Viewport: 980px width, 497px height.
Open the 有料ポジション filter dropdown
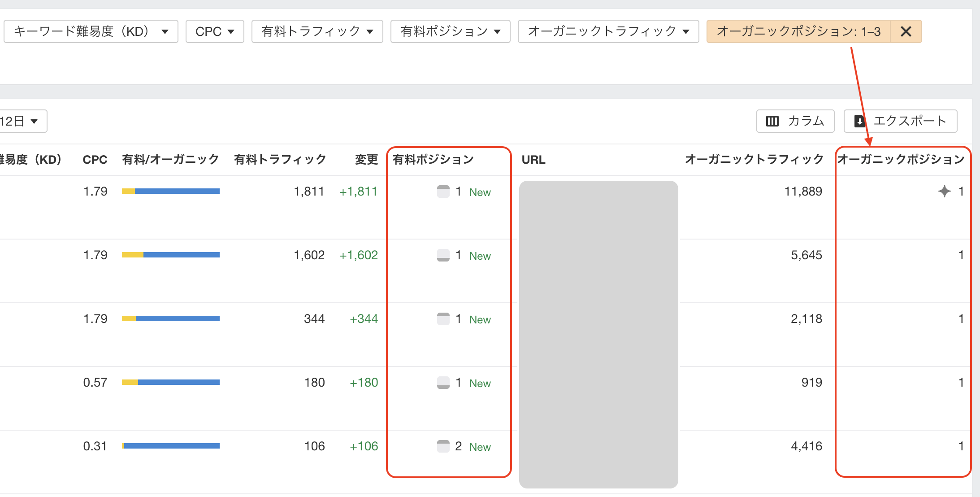click(x=450, y=31)
